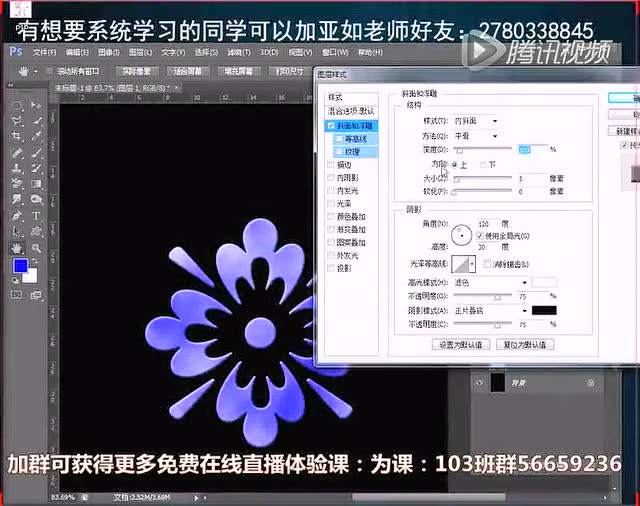This screenshot has height=506, width=640.
Task: Click 打印尺寸 button
Action: coord(289,71)
